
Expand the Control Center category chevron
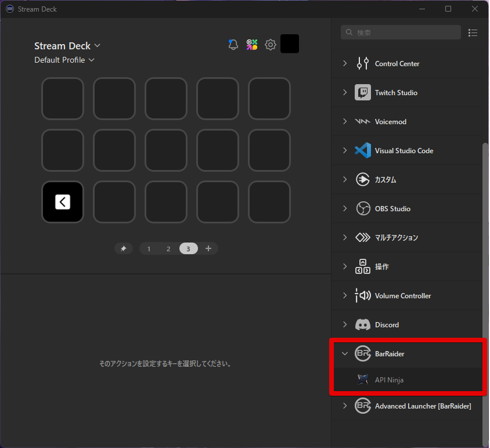pyautogui.click(x=345, y=63)
